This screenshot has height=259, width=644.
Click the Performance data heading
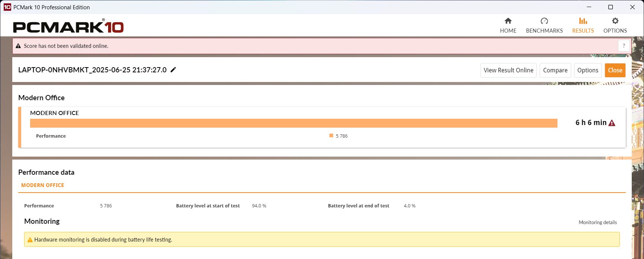pyautogui.click(x=46, y=172)
